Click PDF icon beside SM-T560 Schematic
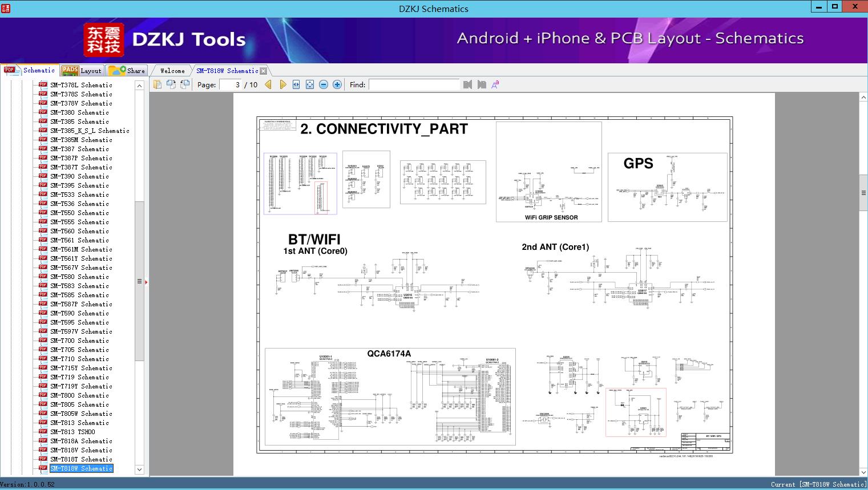Screen dimensions: 868x490 click(x=43, y=230)
